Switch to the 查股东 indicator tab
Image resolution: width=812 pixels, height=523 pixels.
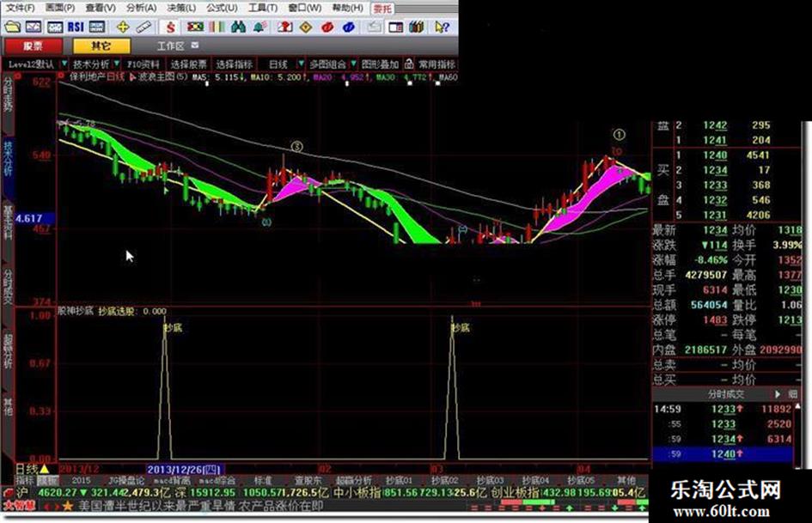click(x=308, y=481)
